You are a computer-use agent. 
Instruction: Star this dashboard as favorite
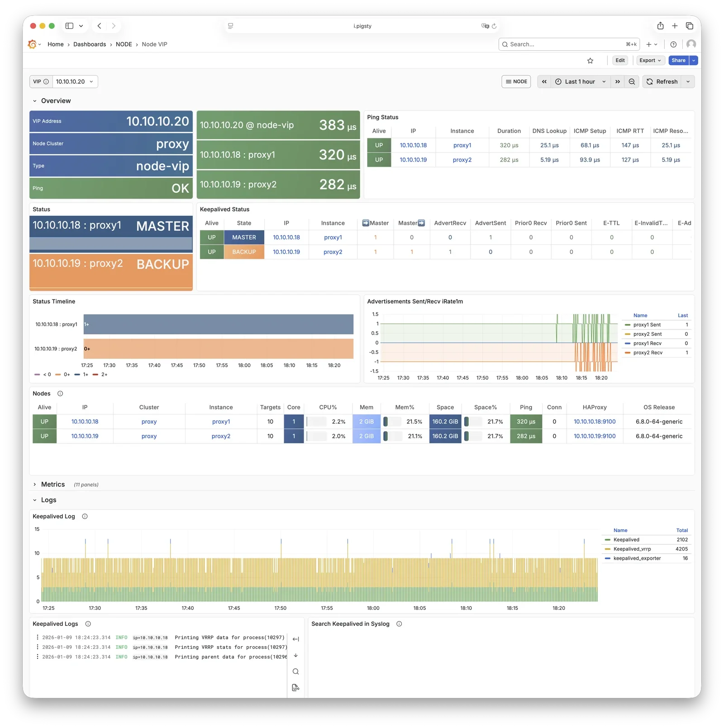click(x=590, y=61)
